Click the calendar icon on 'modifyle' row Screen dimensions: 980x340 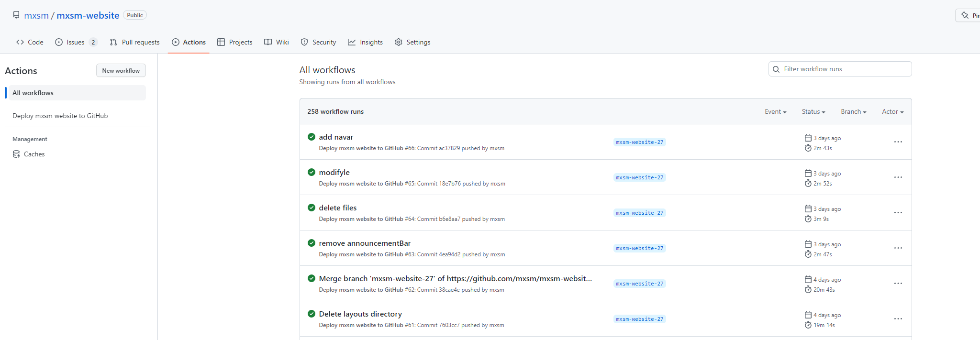(x=808, y=173)
